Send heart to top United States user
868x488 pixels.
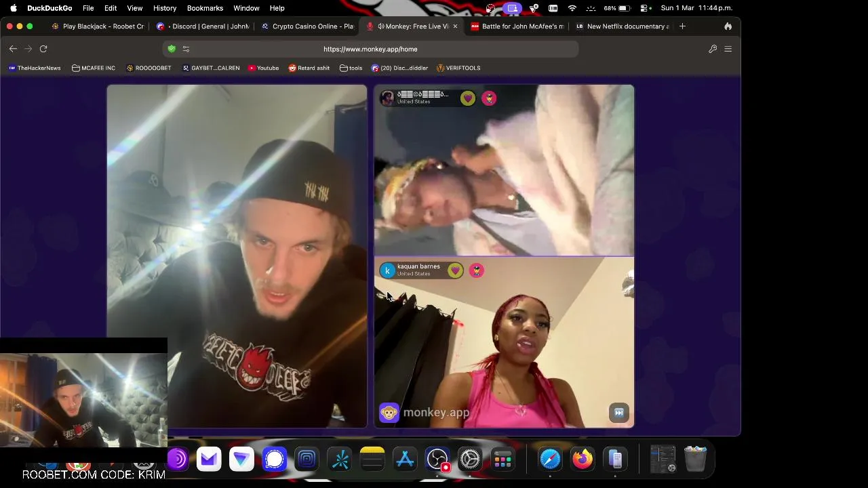(x=468, y=98)
